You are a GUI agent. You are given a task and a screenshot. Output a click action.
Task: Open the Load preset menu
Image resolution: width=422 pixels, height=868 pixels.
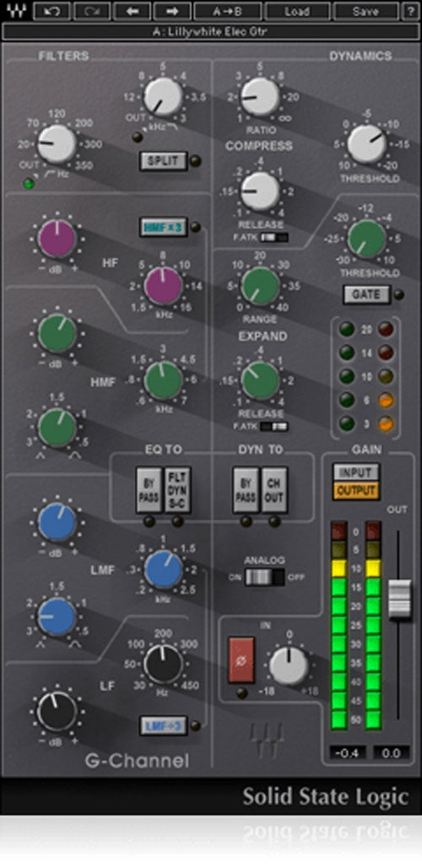pos(297,11)
